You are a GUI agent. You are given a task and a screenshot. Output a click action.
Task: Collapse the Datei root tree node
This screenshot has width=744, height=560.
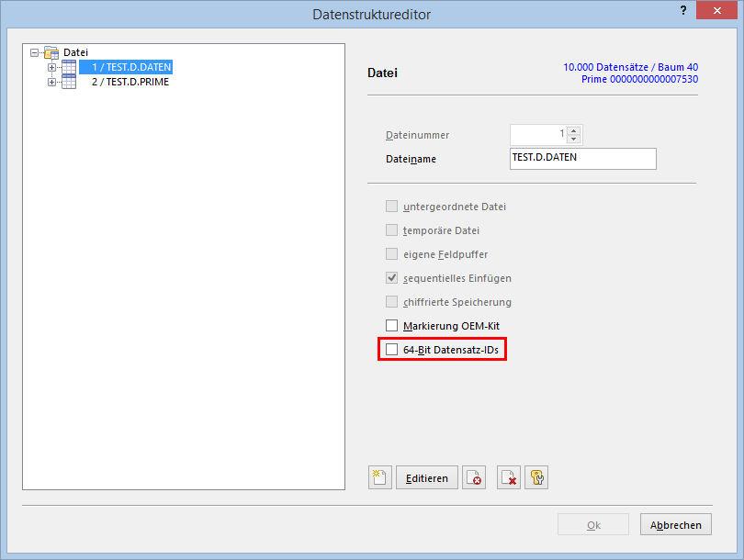(35, 53)
